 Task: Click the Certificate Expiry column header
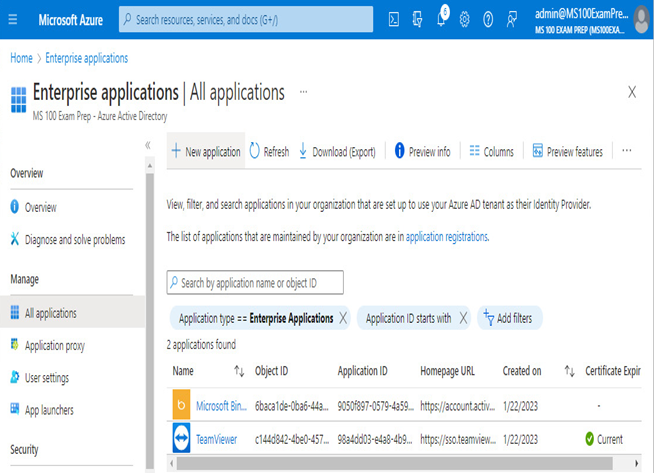(x=612, y=371)
